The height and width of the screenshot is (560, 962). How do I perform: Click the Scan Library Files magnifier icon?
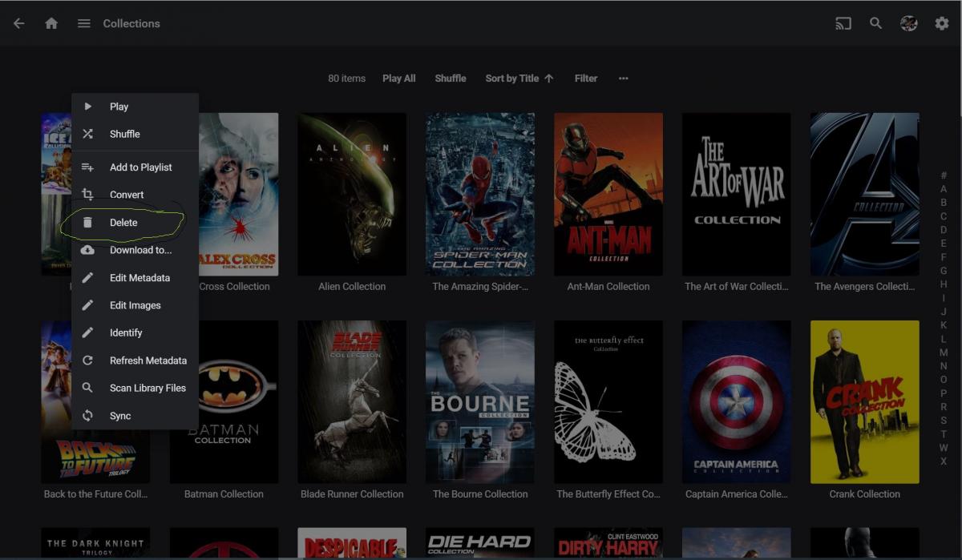pos(88,388)
